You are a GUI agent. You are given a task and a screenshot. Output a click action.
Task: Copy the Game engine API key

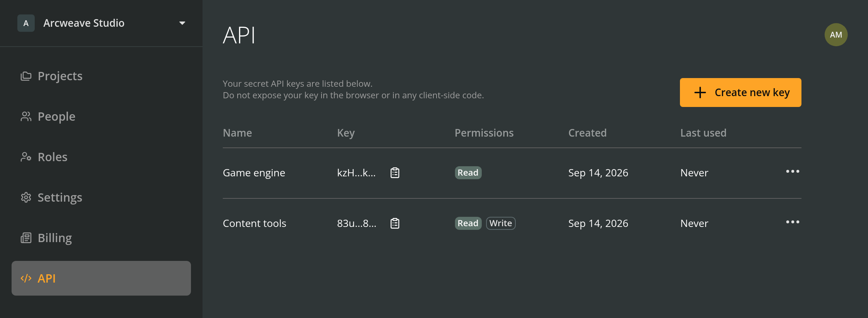pyautogui.click(x=395, y=173)
